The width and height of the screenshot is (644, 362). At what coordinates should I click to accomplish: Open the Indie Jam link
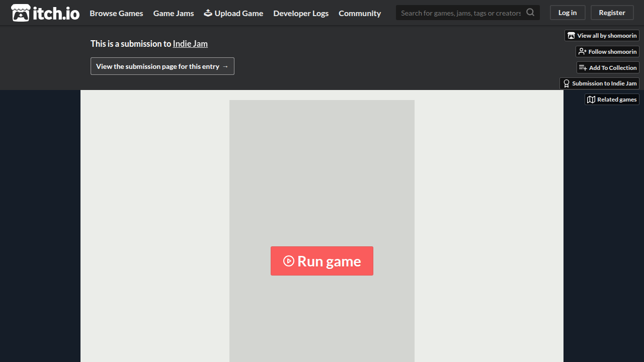(x=190, y=44)
